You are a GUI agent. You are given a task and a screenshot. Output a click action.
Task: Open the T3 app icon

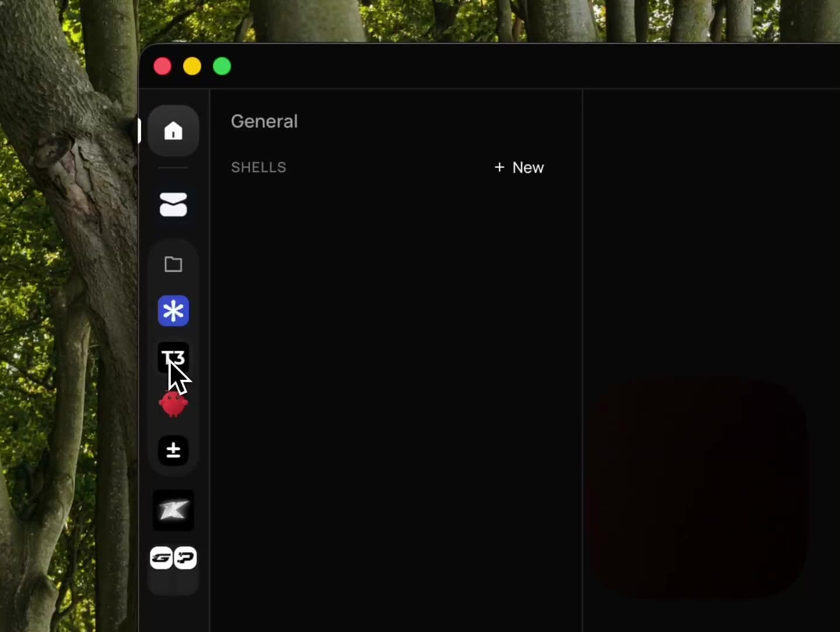click(173, 356)
